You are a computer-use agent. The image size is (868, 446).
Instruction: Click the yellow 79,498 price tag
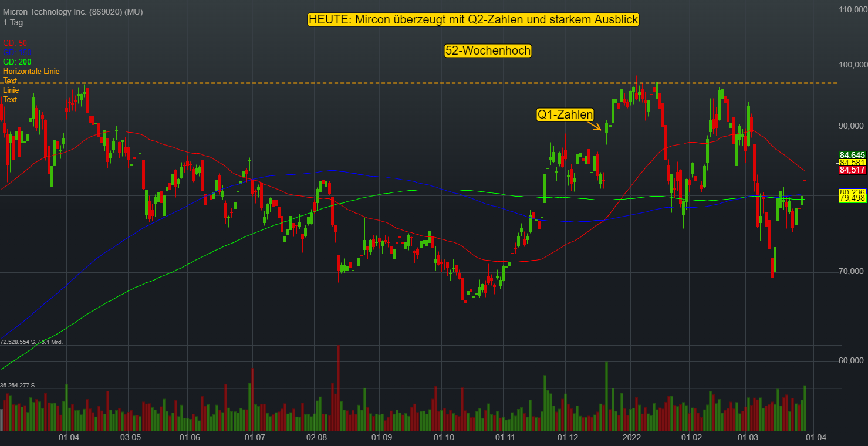(853, 198)
